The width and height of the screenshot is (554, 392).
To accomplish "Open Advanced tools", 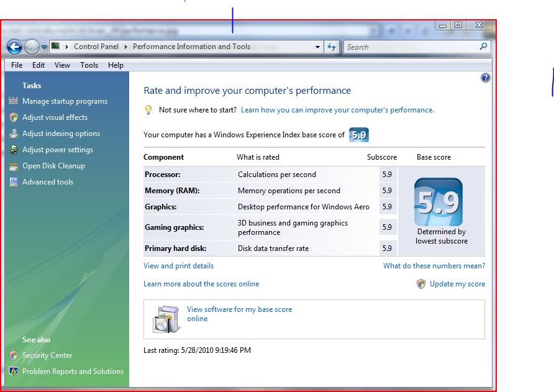I will (x=48, y=182).
